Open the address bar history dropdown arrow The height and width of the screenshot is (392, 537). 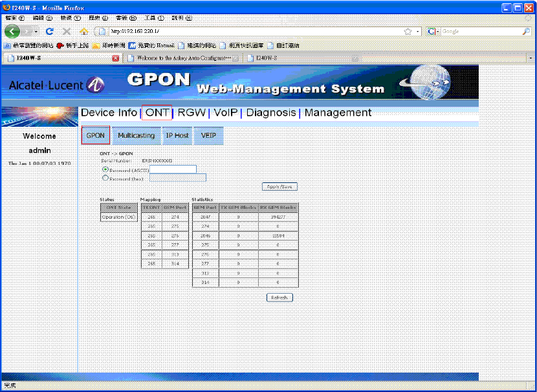(417, 32)
